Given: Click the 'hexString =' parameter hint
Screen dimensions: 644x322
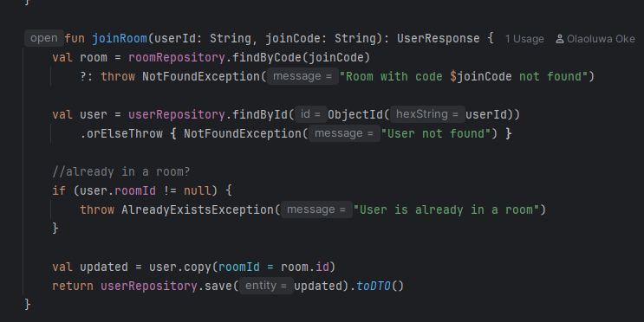Looking at the screenshot, I should point(427,114).
